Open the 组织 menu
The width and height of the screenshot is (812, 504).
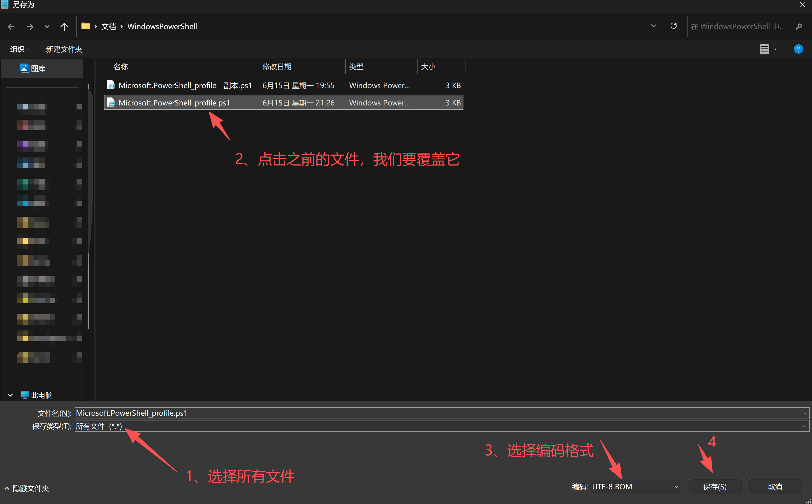click(x=19, y=49)
